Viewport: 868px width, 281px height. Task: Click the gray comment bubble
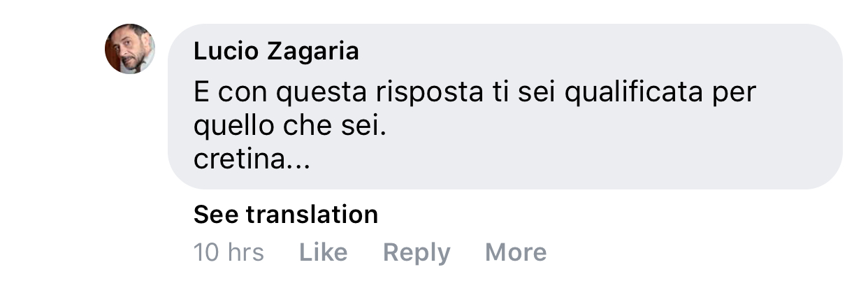click(x=505, y=106)
